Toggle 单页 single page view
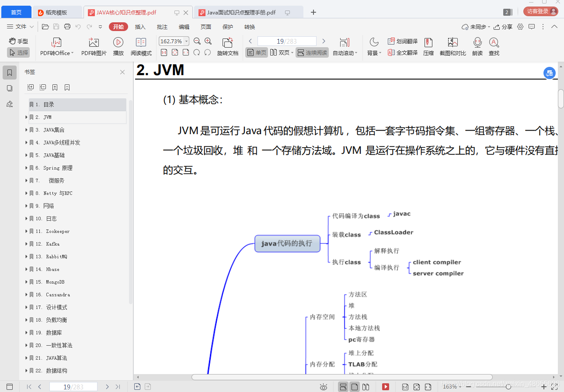This screenshot has height=392, width=564. pyautogui.click(x=256, y=52)
